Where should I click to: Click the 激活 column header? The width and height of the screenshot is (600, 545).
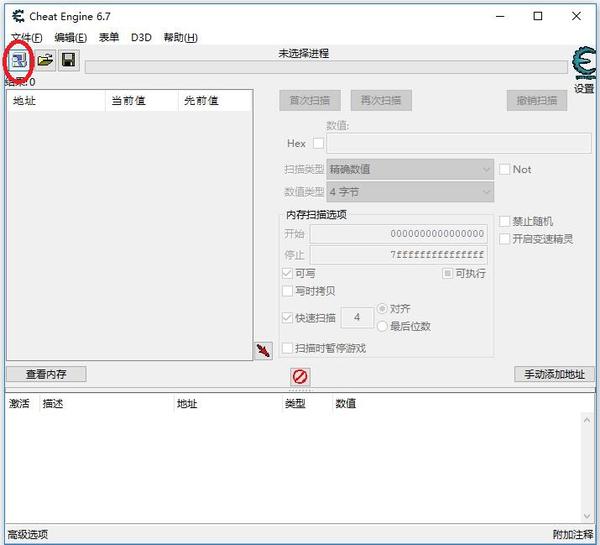[x=22, y=403]
